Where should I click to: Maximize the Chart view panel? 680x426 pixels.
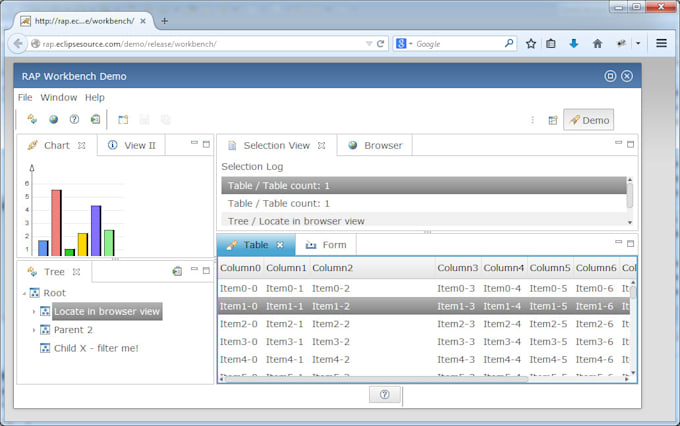click(x=206, y=144)
